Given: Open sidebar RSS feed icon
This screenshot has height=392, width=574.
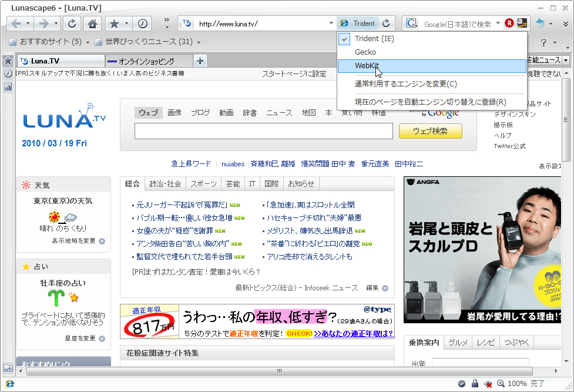Looking at the screenshot, I should point(8,87).
